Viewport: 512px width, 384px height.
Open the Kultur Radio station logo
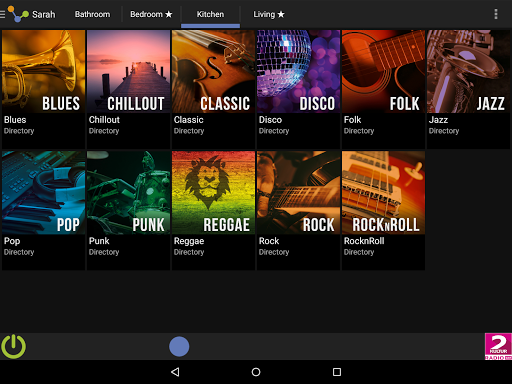coord(498,346)
